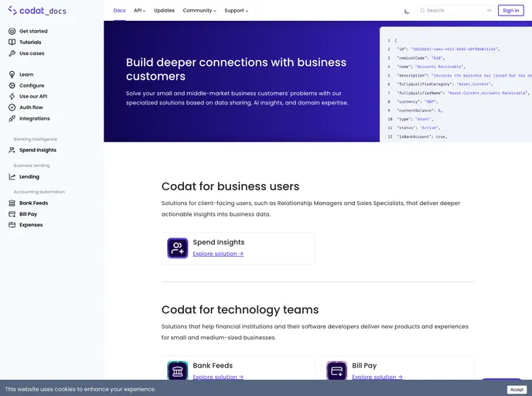The width and height of the screenshot is (532, 396).
Task: Expand the API dropdown menu
Action: click(139, 11)
